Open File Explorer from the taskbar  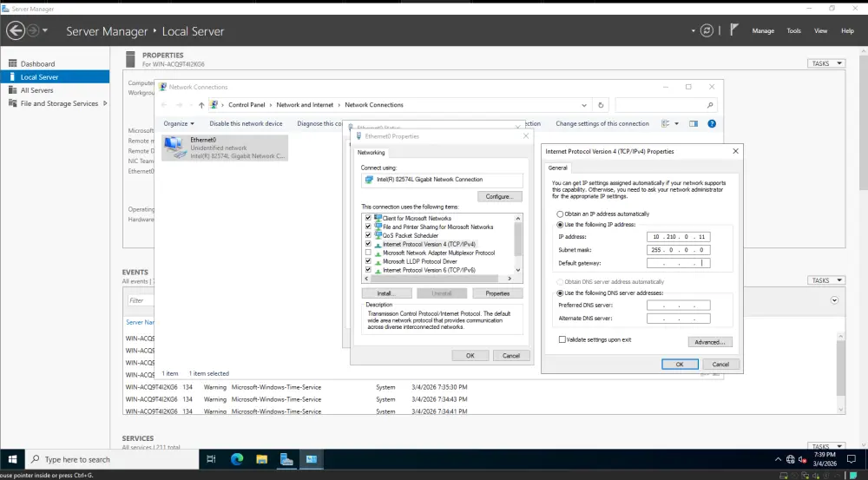pyautogui.click(x=262, y=459)
